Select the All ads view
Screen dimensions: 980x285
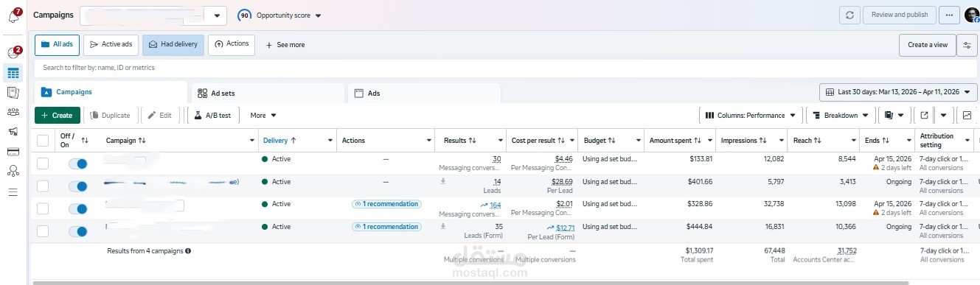point(57,44)
